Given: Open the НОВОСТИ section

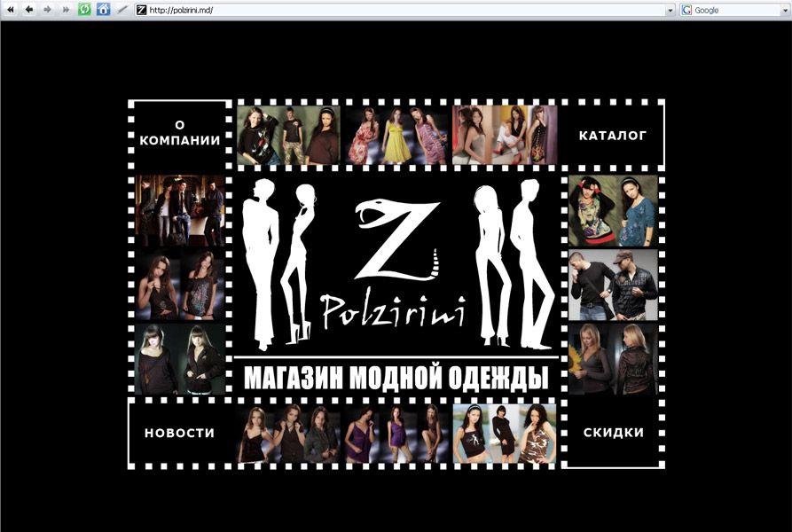Looking at the screenshot, I should pos(179,433).
